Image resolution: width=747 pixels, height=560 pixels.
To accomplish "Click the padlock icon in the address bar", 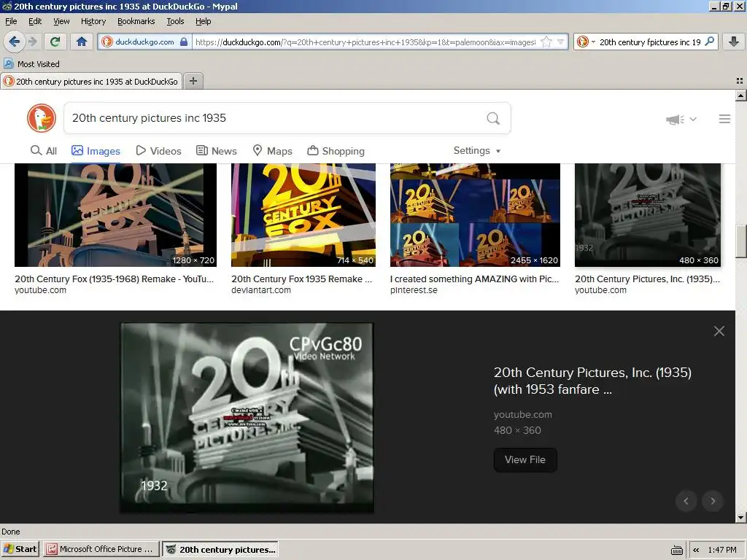I will click(x=184, y=42).
